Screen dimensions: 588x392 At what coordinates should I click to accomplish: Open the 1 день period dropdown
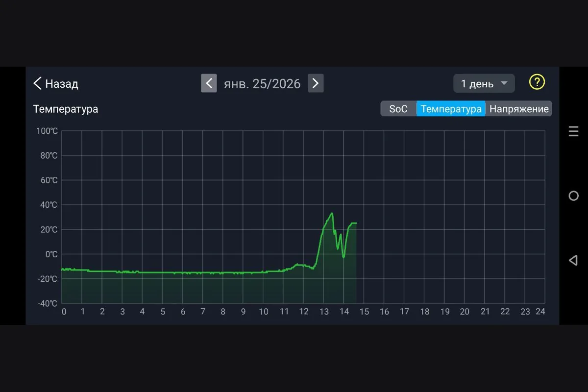pos(484,84)
